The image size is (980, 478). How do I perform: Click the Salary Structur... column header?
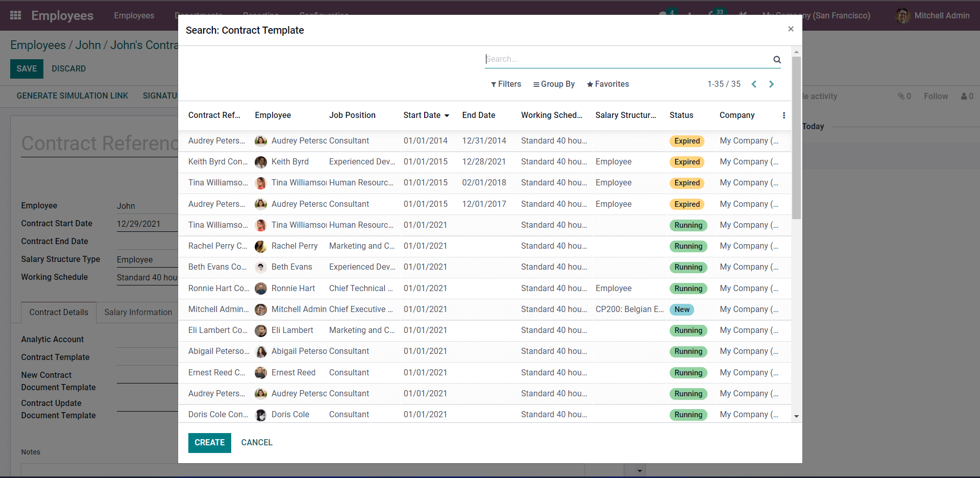coord(626,115)
